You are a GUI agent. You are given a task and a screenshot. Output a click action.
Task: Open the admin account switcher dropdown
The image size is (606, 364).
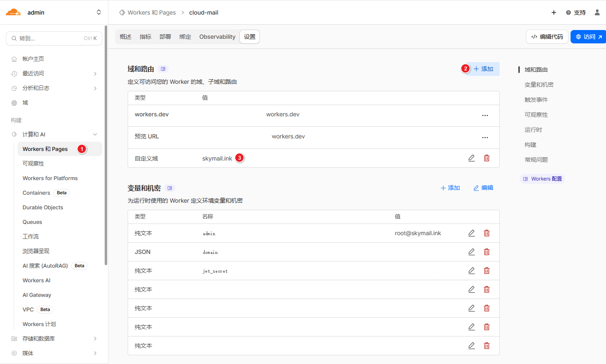coord(98,13)
